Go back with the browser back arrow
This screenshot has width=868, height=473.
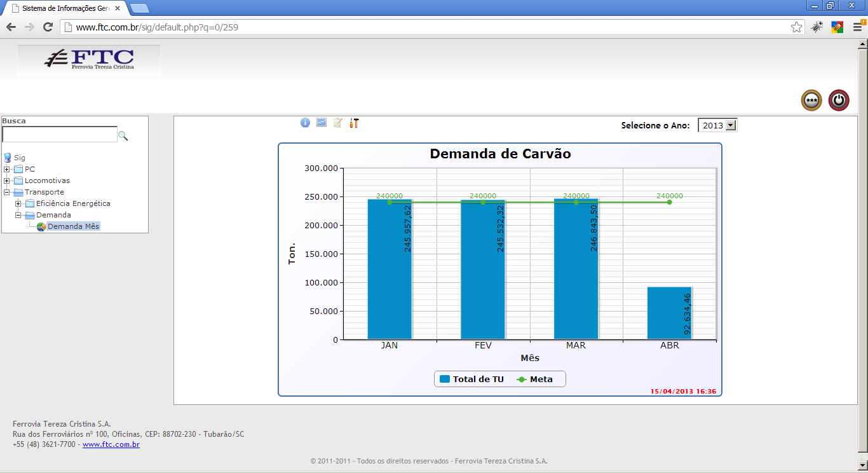click(x=11, y=27)
